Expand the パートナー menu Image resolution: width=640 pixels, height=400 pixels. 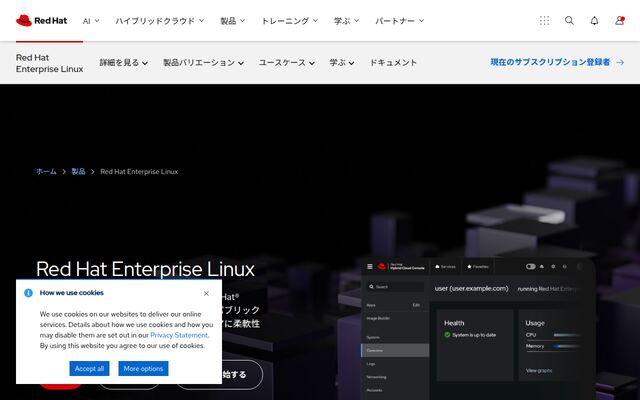pyautogui.click(x=400, y=21)
